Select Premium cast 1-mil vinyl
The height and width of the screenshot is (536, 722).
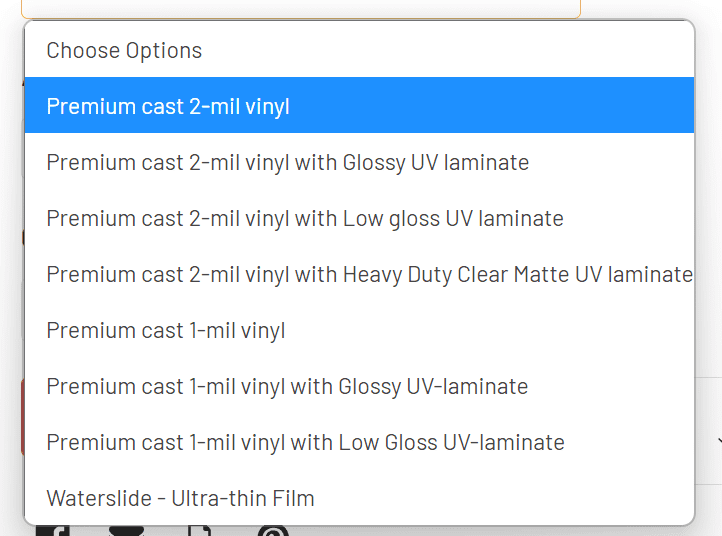[x=166, y=330]
